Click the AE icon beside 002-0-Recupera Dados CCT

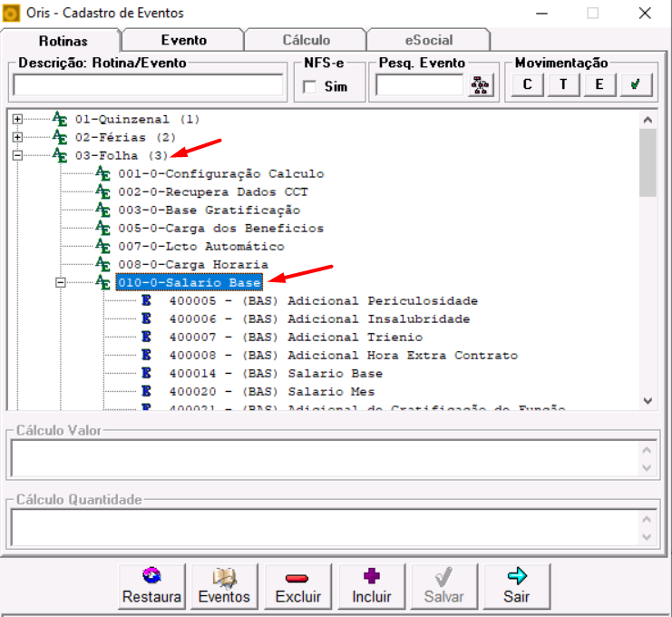click(102, 191)
